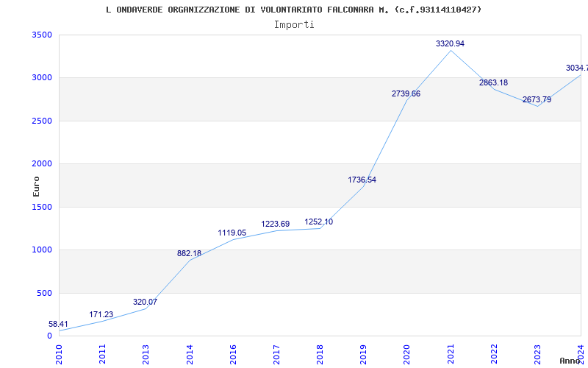The image size is (588, 368).
Task: Select the 1223.69 data label
Action: coord(276,224)
